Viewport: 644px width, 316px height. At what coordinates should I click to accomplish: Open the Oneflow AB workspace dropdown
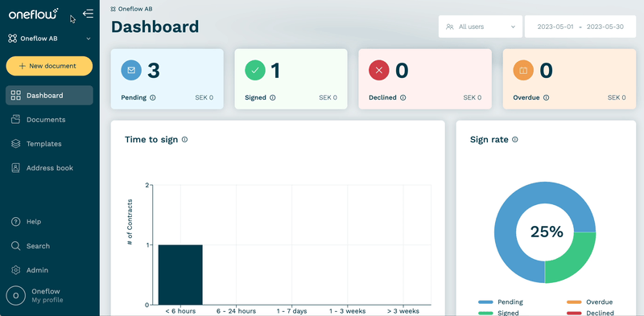pyautogui.click(x=49, y=39)
